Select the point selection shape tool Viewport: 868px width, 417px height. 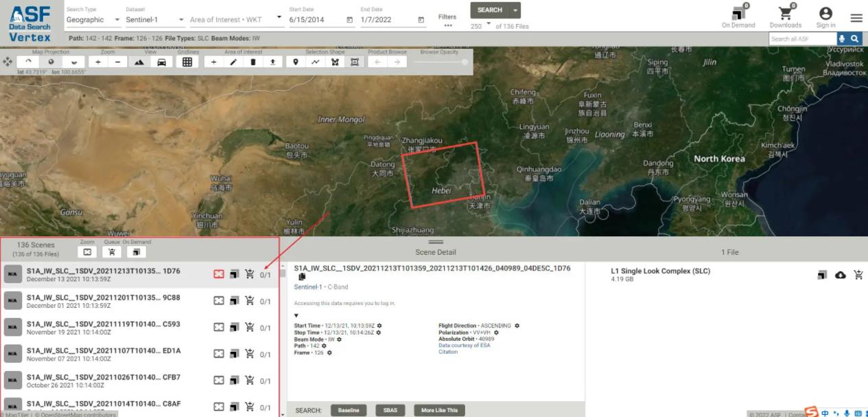(x=296, y=62)
